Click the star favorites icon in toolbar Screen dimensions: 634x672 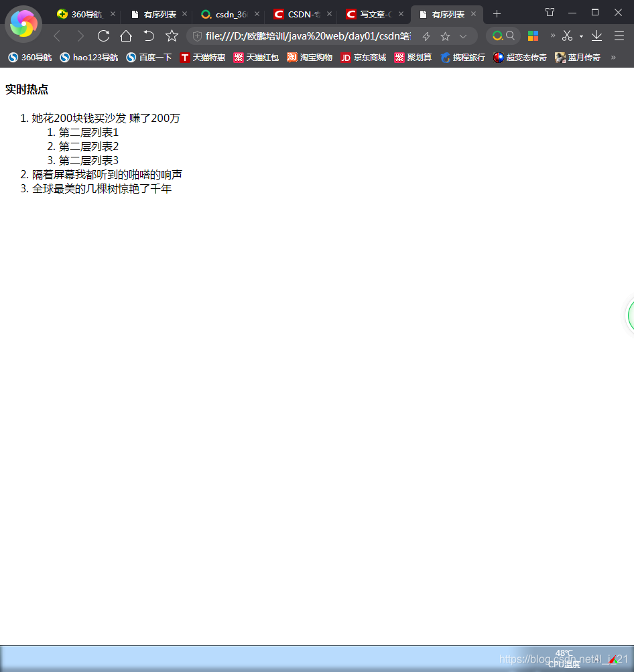pos(172,36)
